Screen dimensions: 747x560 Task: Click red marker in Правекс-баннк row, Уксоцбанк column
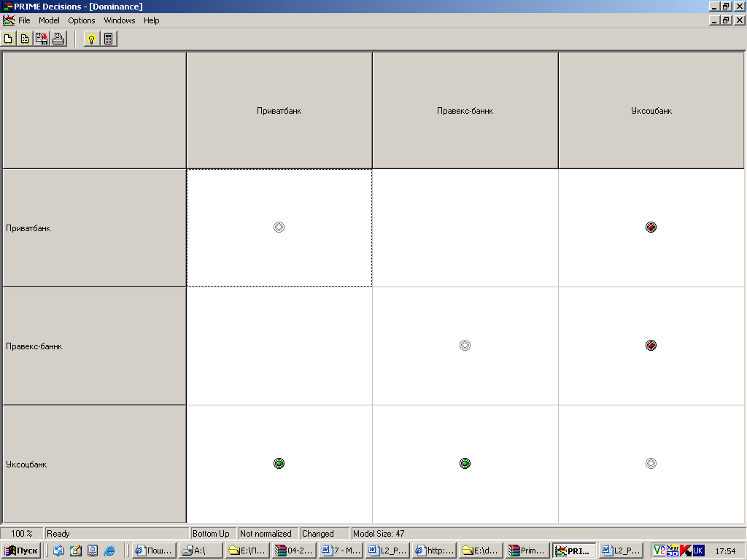pos(651,345)
